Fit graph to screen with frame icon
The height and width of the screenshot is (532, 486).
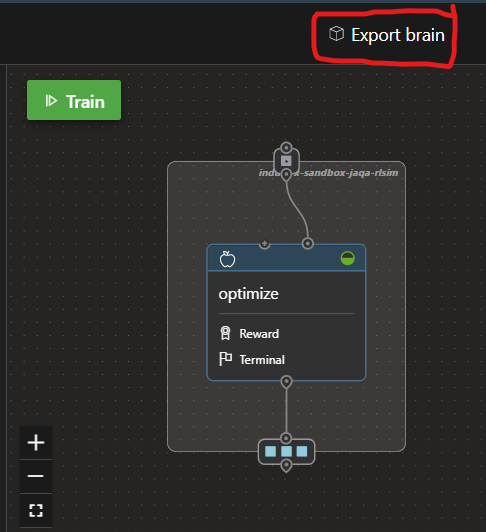(36, 510)
